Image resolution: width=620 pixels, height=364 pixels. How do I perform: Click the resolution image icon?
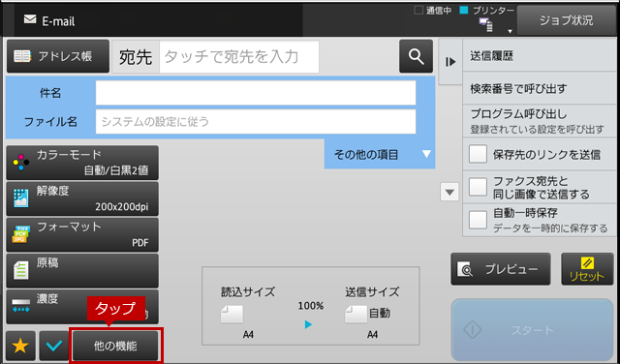[x=21, y=198]
